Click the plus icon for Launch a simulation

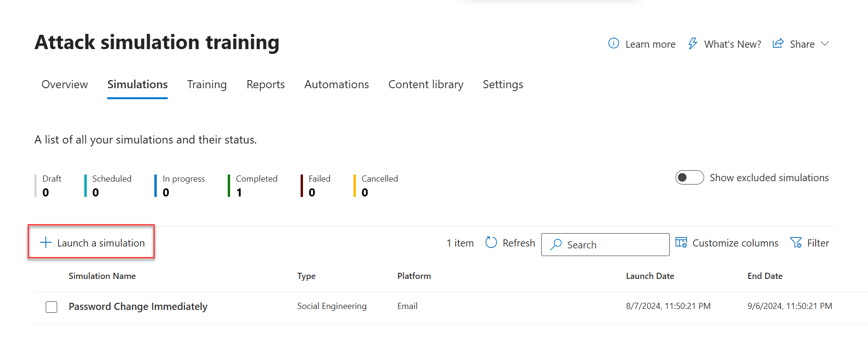click(x=46, y=242)
